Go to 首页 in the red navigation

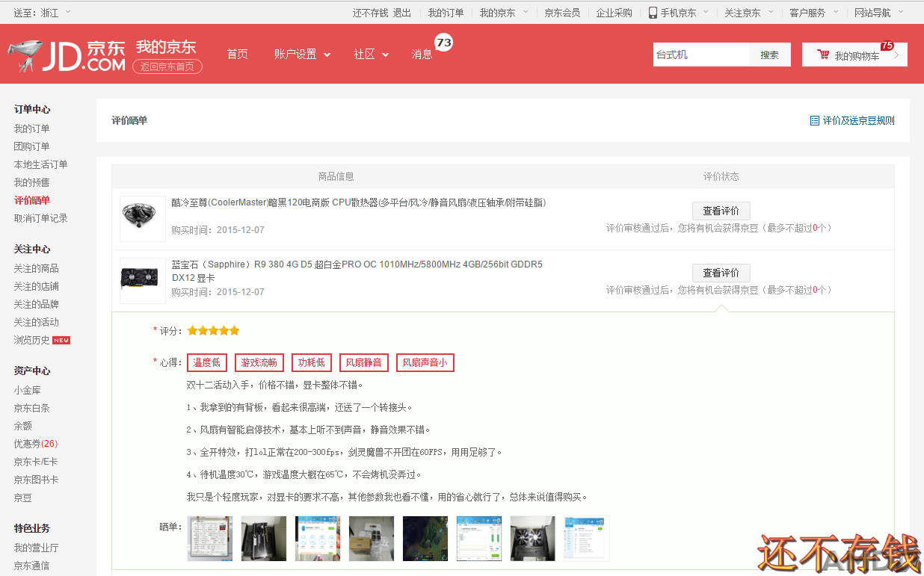point(237,55)
